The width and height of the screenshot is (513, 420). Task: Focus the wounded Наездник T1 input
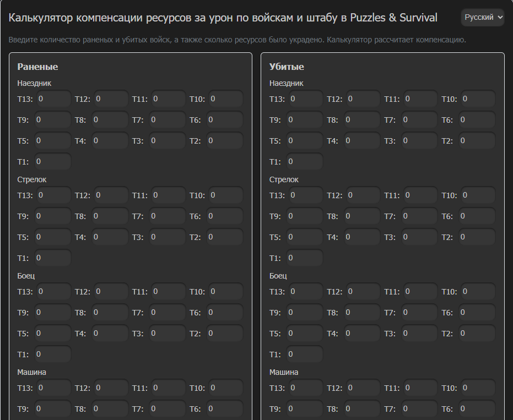click(53, 162)
